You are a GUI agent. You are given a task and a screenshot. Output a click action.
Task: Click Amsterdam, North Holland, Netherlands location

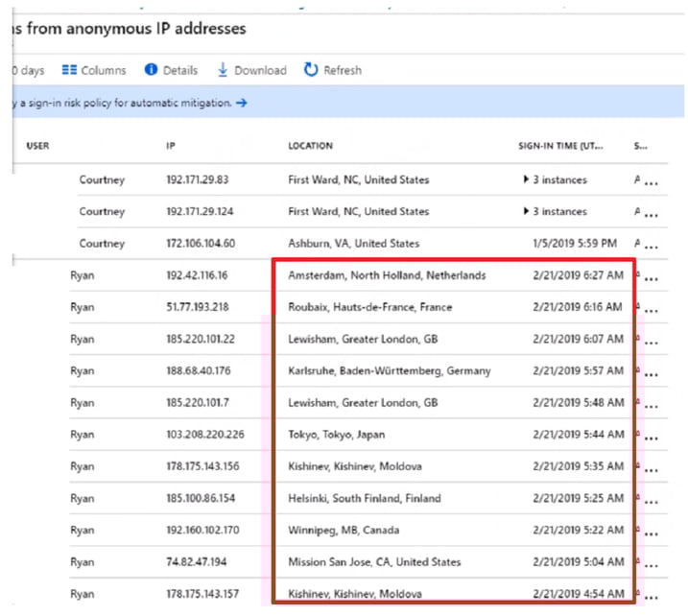[387, 275]
